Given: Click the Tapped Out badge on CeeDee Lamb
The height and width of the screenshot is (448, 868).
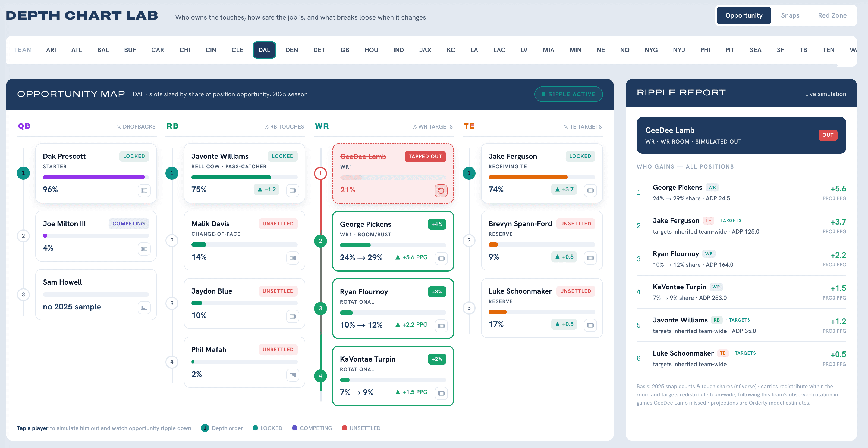Looking at the screenshot, I should click(425, 157).
